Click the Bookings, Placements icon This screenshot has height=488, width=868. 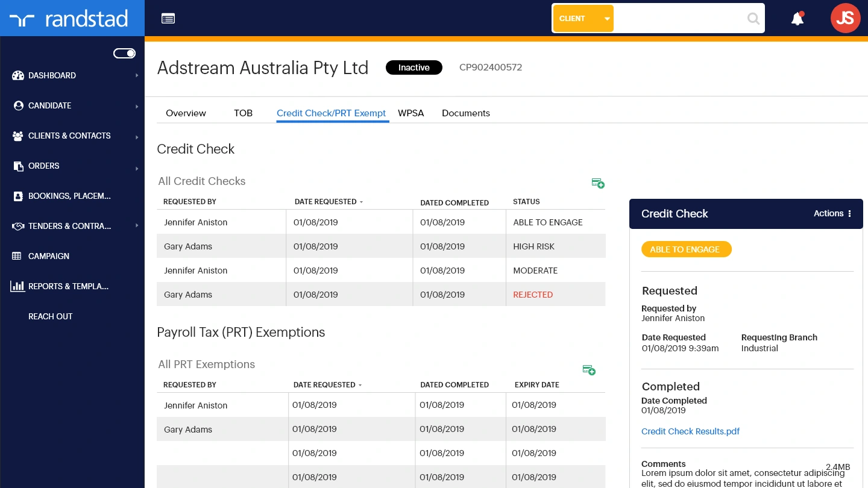pos(18,196)
